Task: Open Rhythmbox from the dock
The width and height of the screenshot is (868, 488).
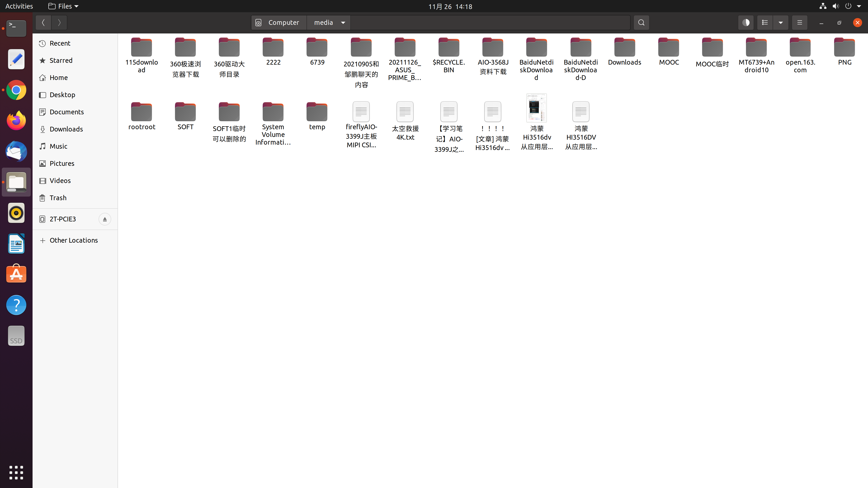Action: [x=16, y=213]
